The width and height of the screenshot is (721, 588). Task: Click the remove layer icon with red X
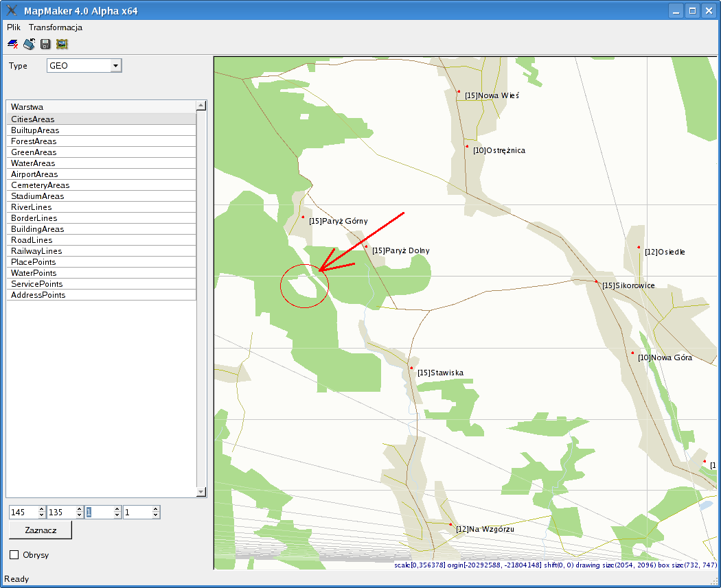[12, 45]
